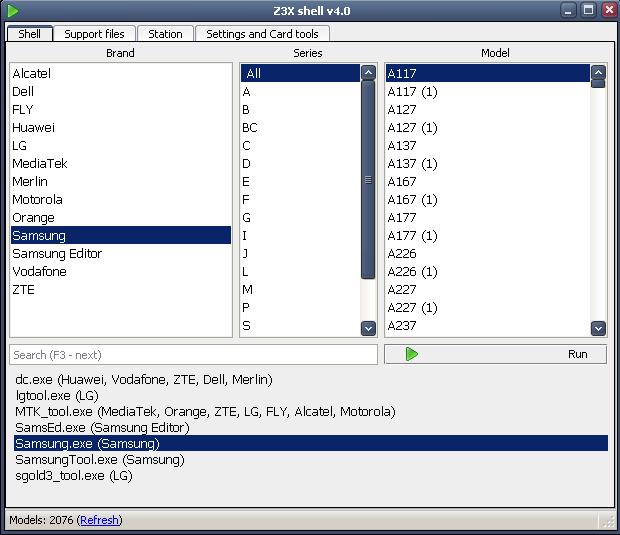
Task: Select Huawei in Brand list
Action: coord(121,127)
